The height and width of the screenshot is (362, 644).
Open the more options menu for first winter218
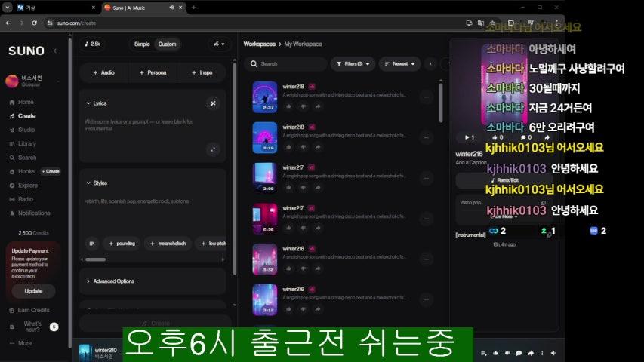tap(426, 97)
